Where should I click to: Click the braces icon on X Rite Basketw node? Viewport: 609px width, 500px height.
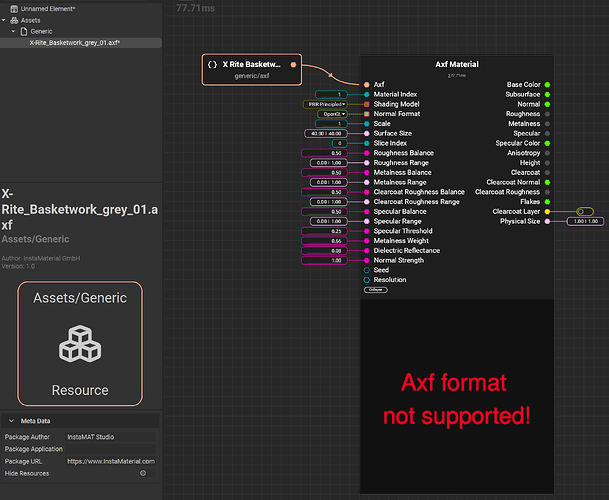click(x=212, y=64)
